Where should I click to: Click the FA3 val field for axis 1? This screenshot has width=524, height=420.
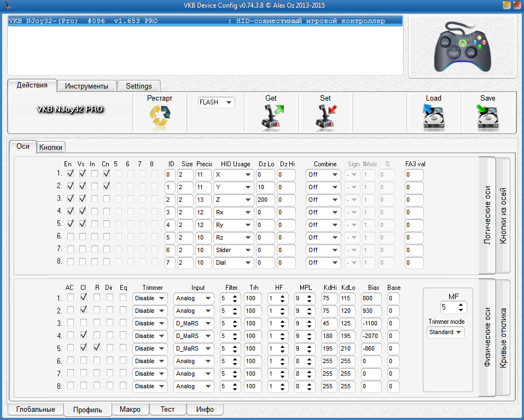[x=414, y=174]
